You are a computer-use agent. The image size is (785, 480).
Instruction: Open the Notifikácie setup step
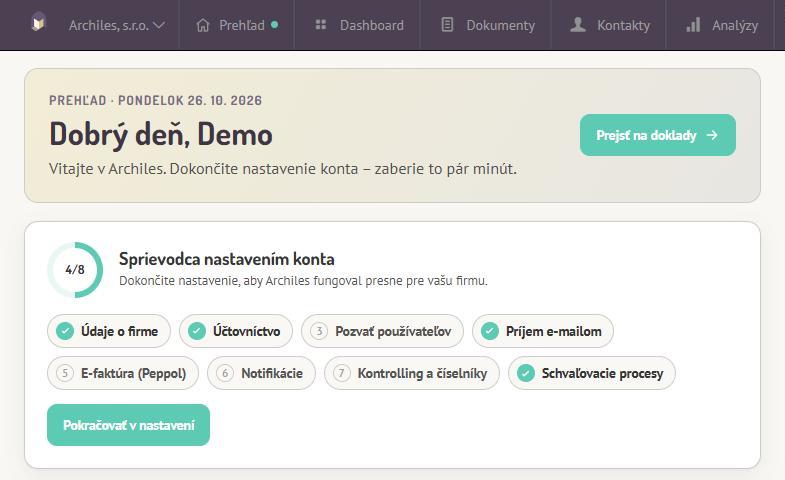click(261, 373)
